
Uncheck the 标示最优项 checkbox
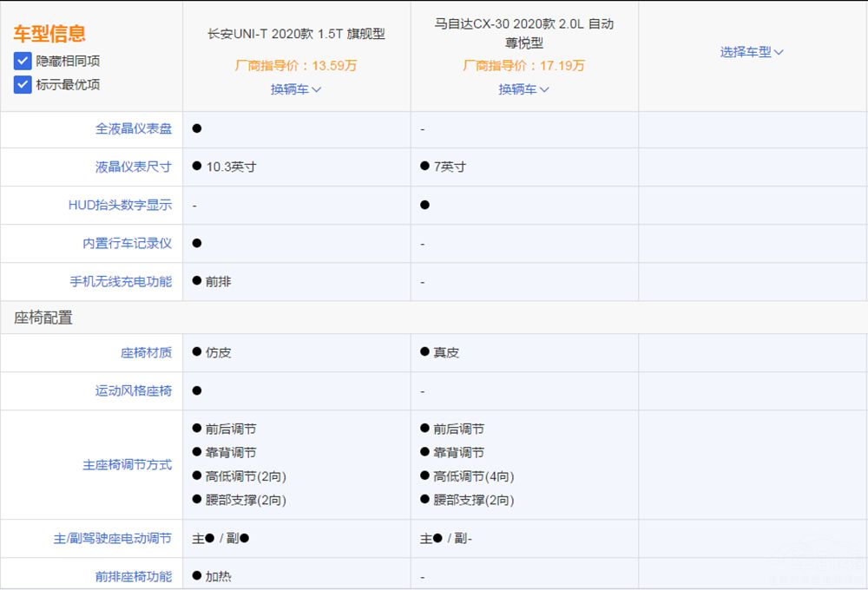23,85
